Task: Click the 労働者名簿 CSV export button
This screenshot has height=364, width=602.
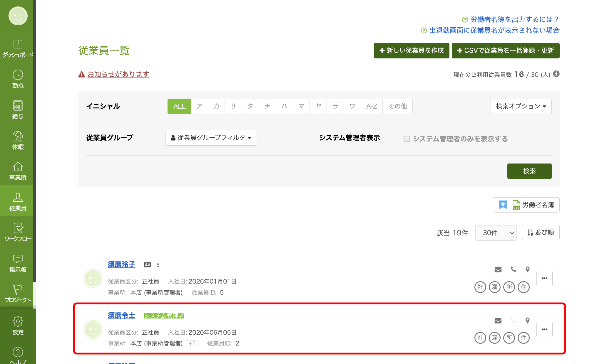Action: pos(526,205)
